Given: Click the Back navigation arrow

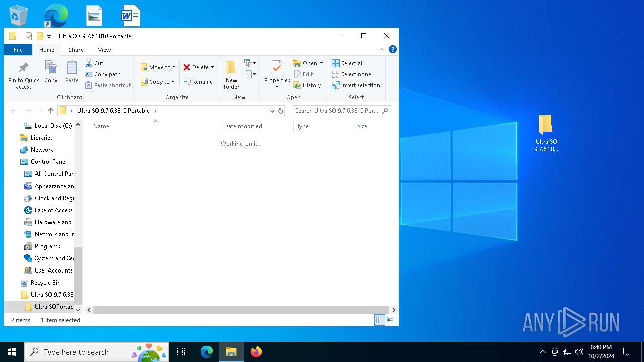Looking at the screenshot, I should (x=14, y=111).
